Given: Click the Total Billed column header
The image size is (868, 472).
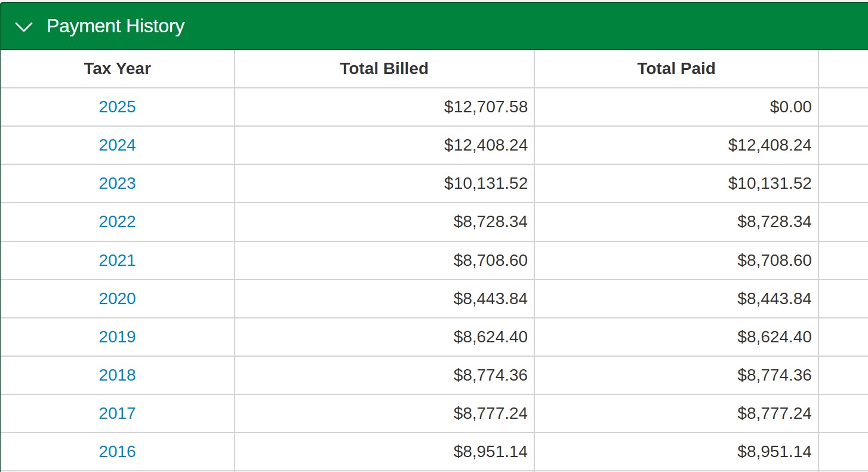Looking at the screenshot, I should click(384, 69).
